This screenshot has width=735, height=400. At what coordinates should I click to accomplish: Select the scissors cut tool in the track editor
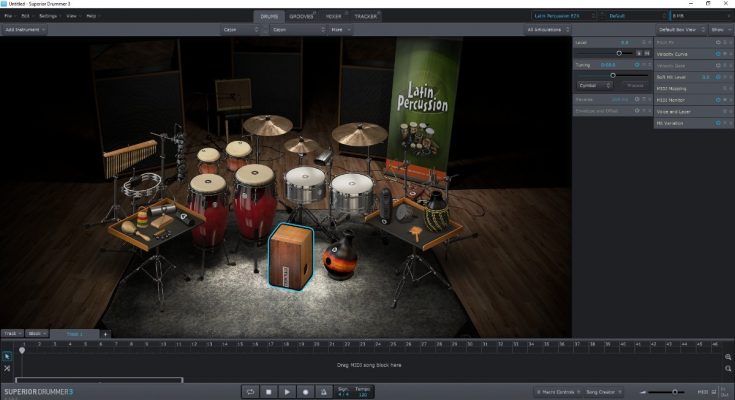point(7,368)
